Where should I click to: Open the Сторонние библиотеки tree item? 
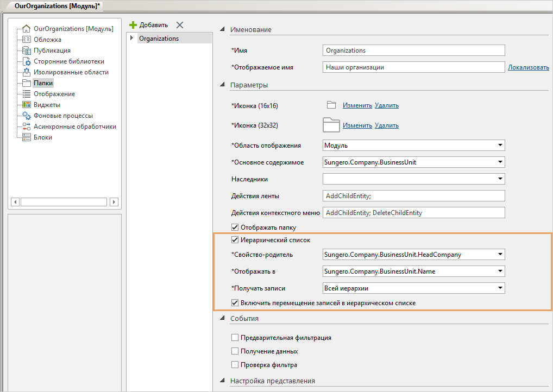pos(69,61)
